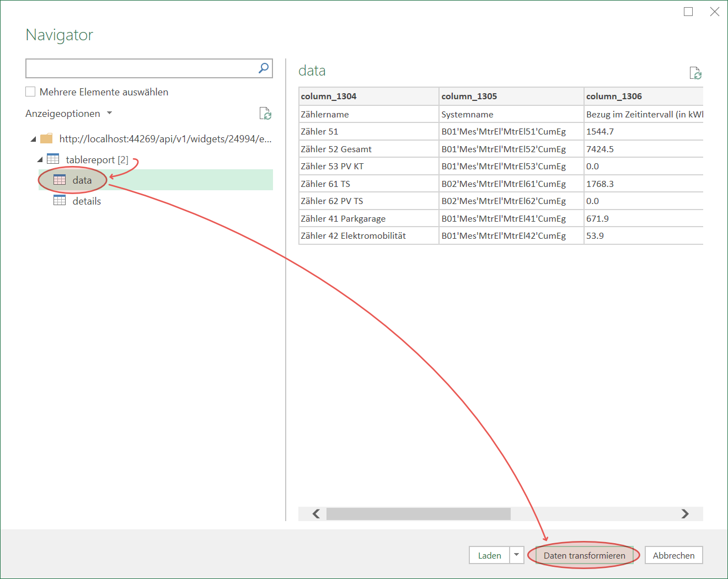Click the horizontal scrollbar thumb

(419, 513)
